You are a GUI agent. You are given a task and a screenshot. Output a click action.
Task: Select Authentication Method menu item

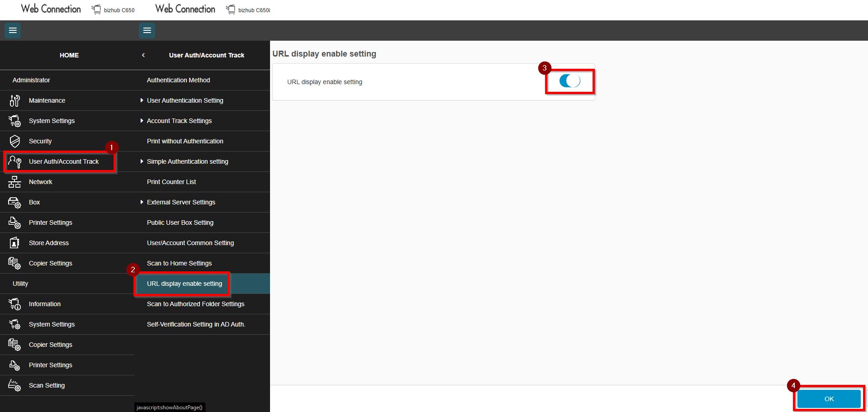pyautogui.click(x=178, y=80)
